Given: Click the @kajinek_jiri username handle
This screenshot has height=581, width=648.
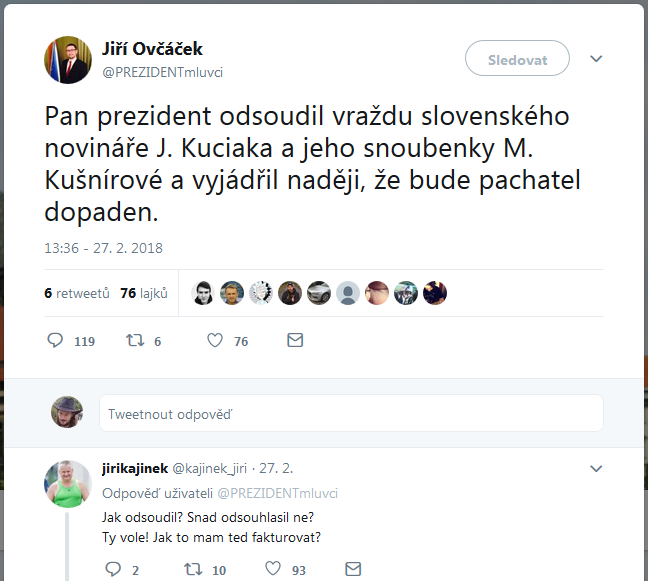Looking at the screenshot, I should tap(214, 468).
